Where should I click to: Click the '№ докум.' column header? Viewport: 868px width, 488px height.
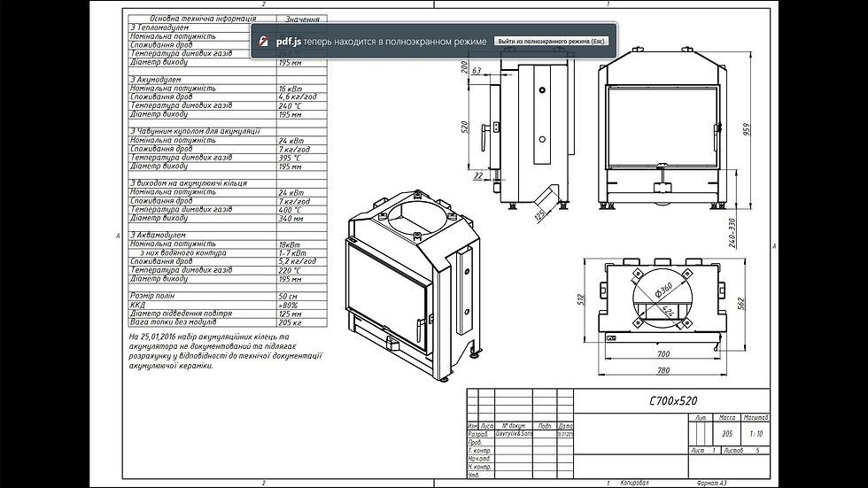tap(514, 426)
